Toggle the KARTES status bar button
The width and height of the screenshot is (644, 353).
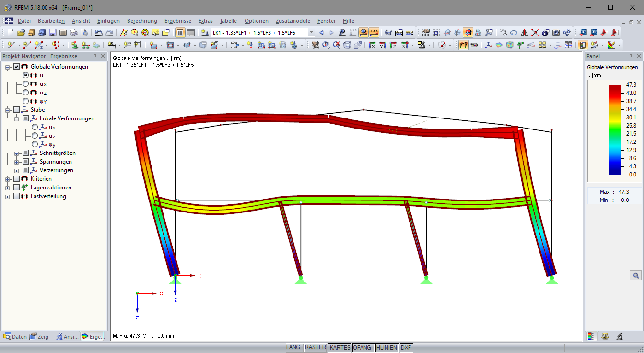(x=340, y=347)
